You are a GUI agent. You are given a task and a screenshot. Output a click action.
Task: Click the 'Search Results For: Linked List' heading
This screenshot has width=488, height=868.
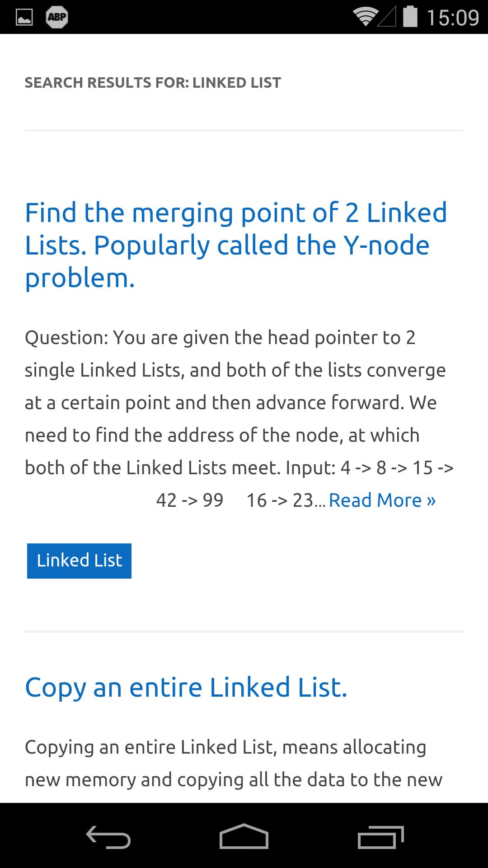click(153, 83)
